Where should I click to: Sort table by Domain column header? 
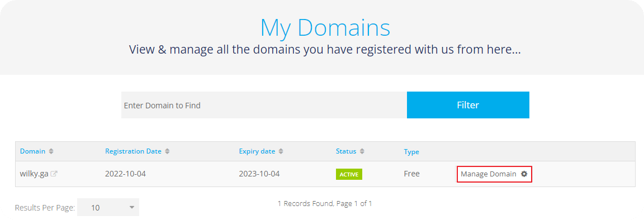coord(32,151)
